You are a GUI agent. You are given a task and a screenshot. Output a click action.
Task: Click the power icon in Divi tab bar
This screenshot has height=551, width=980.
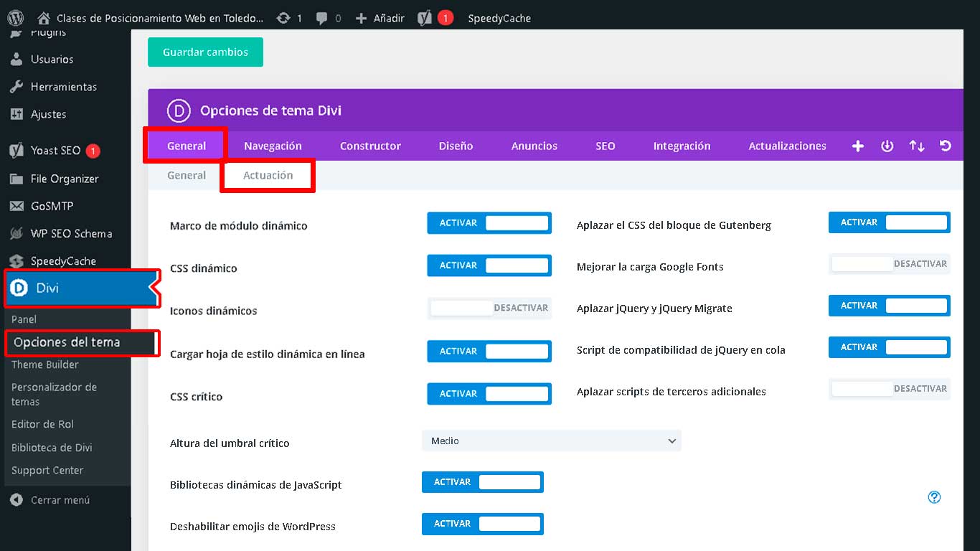click(887, 146)
